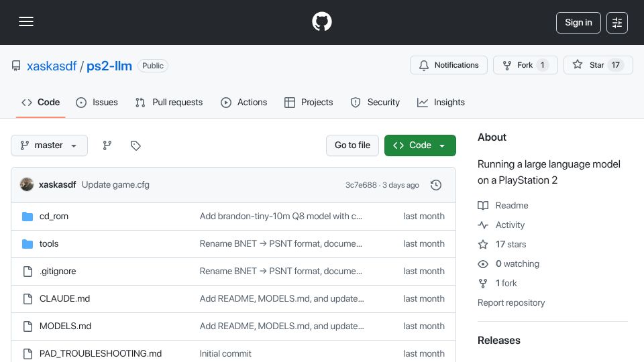Open the Releases heading link
Screen dimensions: 644x362
coord(499,341)
